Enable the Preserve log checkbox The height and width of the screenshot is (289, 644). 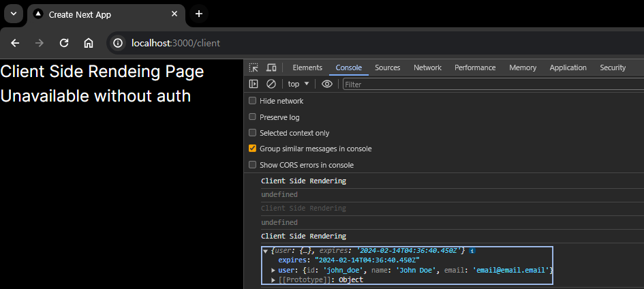coord(252,117)
